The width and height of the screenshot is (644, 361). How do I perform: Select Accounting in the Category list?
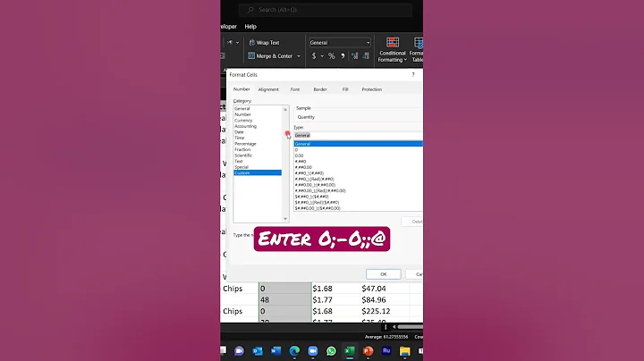click(258, 126)
